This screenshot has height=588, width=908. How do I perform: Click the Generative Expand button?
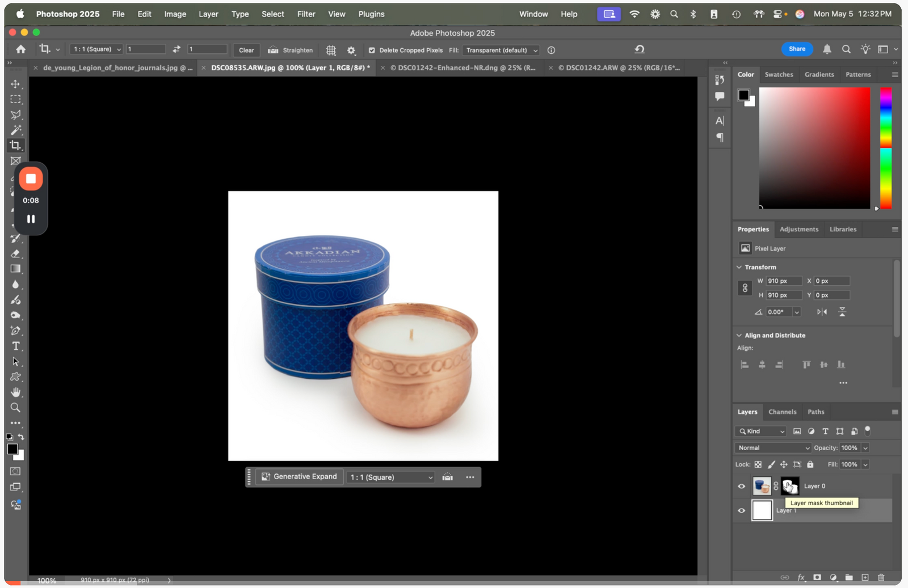tap(299, 476)
